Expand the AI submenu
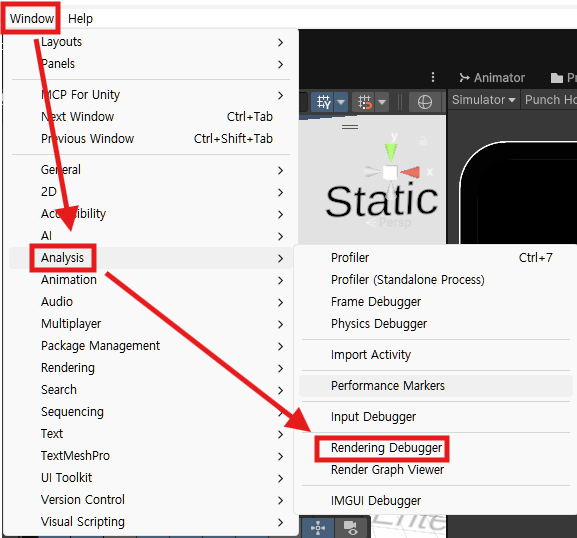Screen dimensions: 577x538 pos(151,236)
